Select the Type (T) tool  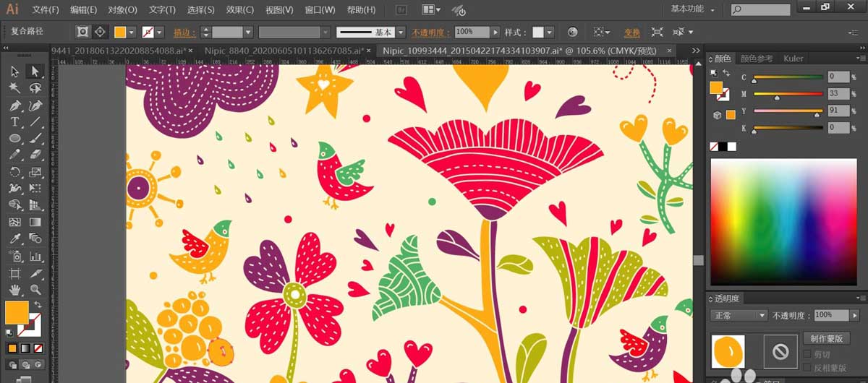tap(14, 121)
